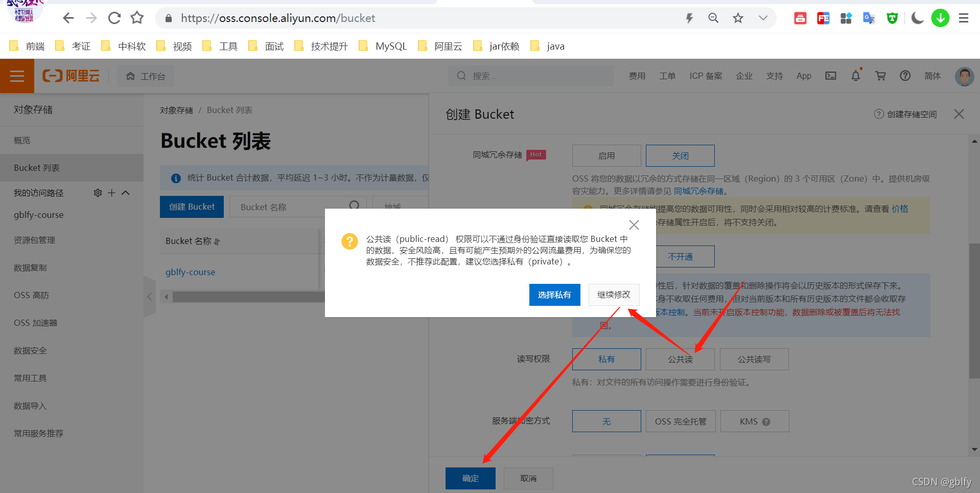Open the console search magnifier
The width and height of the screenshot is (980, 493).
coord(461,76)
